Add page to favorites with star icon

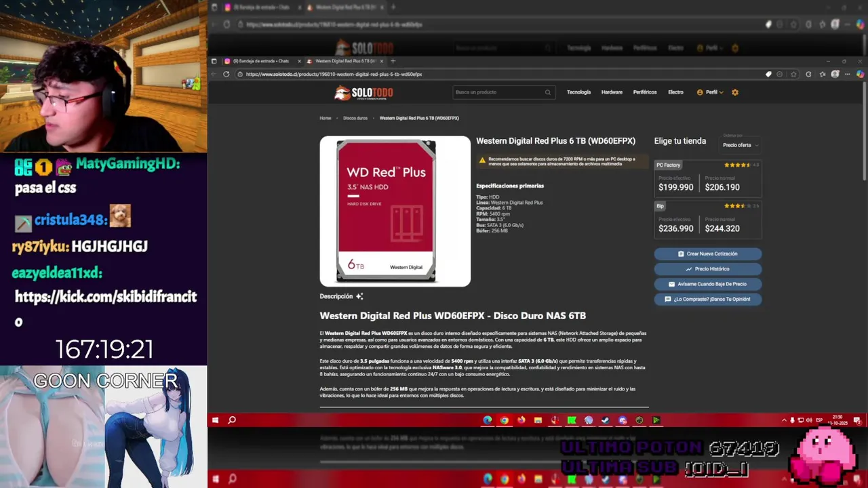coord(793,74)
